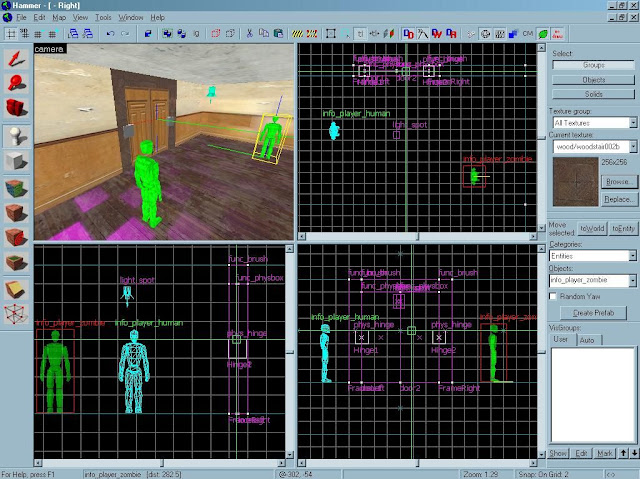Click the Browse... texture button
The image size is (640, 479).
tap(619, 182)
